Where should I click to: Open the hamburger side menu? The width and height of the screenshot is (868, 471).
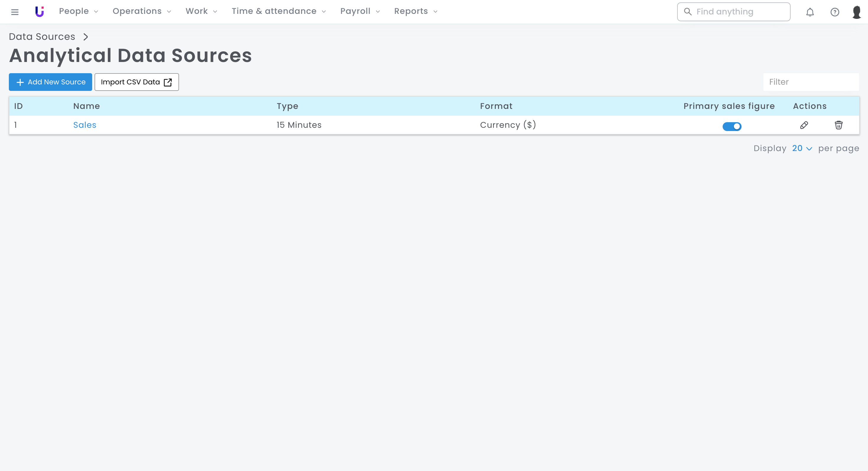[14, 12]
